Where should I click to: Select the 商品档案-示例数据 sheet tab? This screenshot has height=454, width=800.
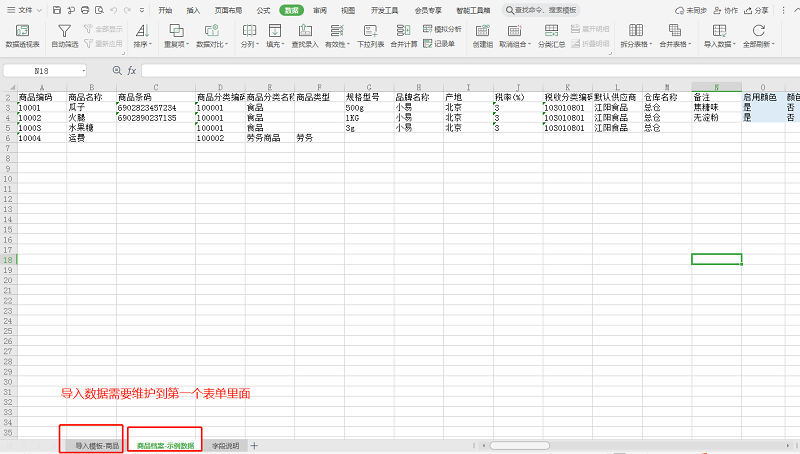pos(165,446)
